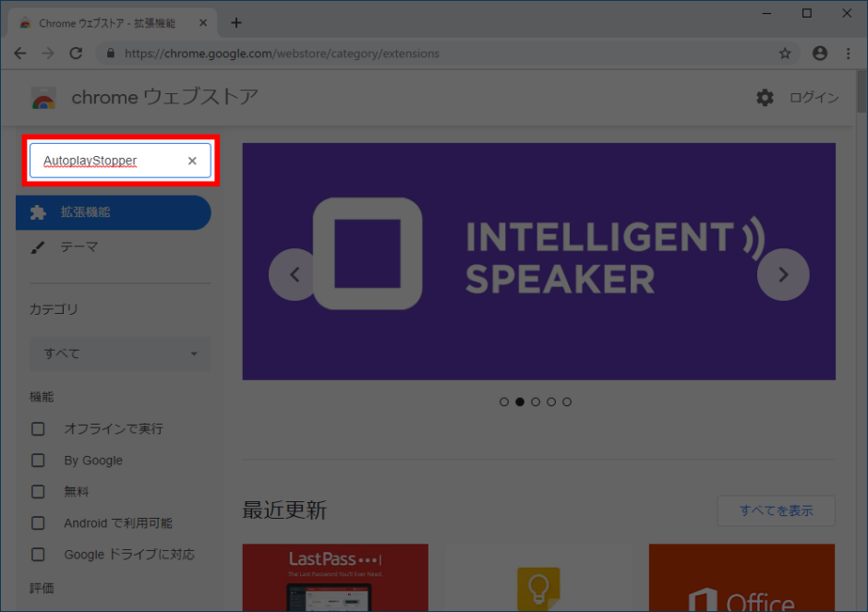Image resolution: width=868 pixels, height=612 pixels.
Task: Click the テーマ pencil icon
Action: [37, 246]
